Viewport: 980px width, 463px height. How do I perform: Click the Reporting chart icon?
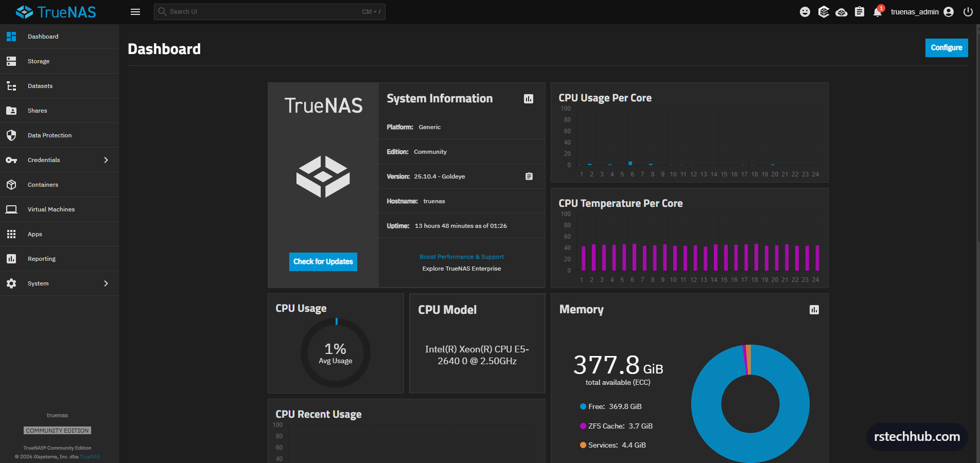click(x=11, y=259)
